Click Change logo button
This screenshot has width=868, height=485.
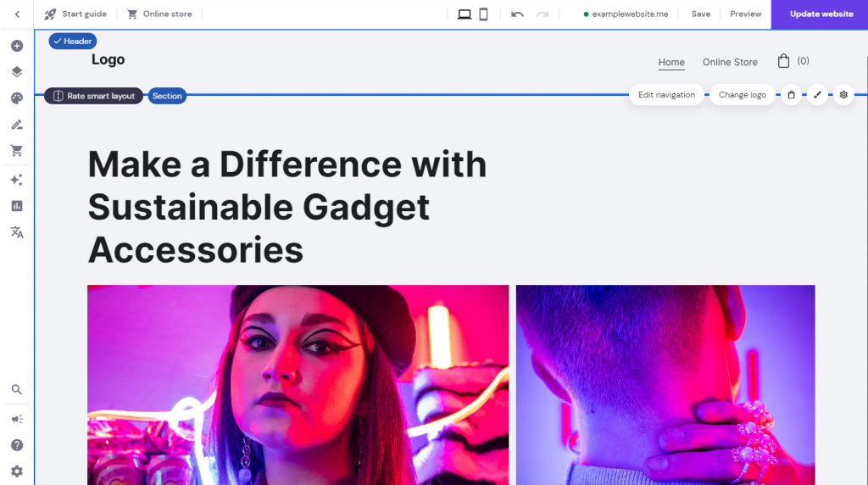coord(742,95)
